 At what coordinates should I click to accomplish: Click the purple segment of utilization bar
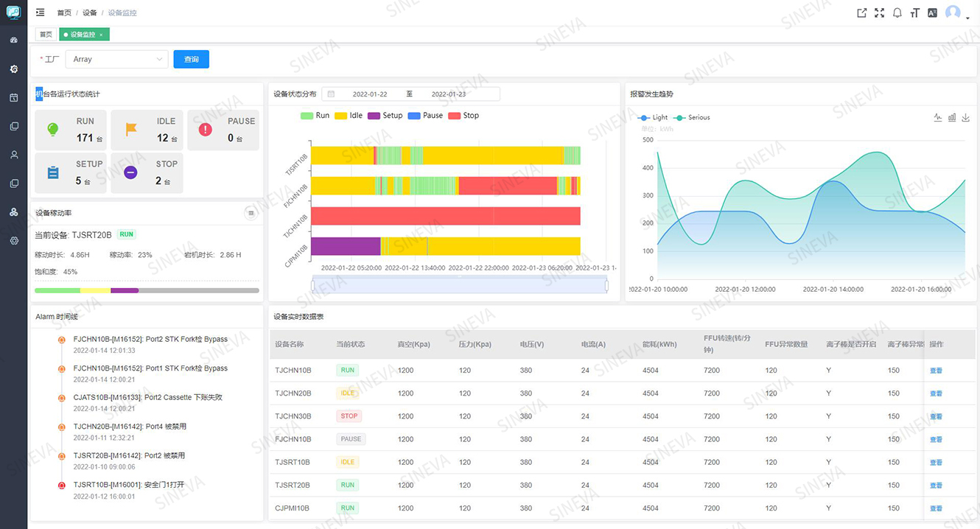click(x=125, y=290)
